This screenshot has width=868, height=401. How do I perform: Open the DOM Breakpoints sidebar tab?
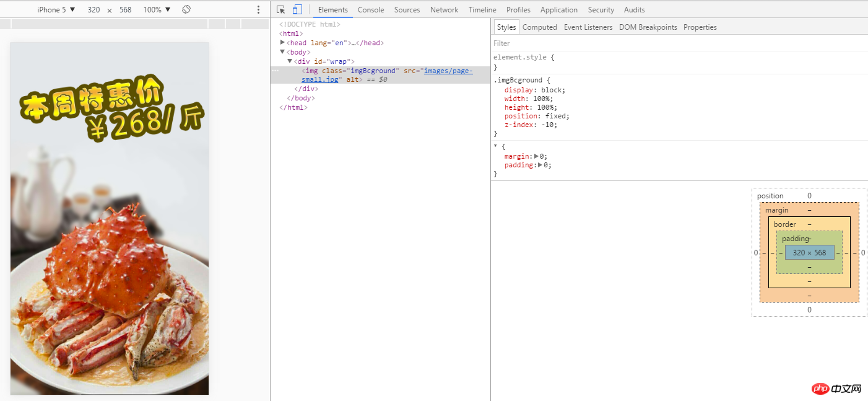(648, 27)
